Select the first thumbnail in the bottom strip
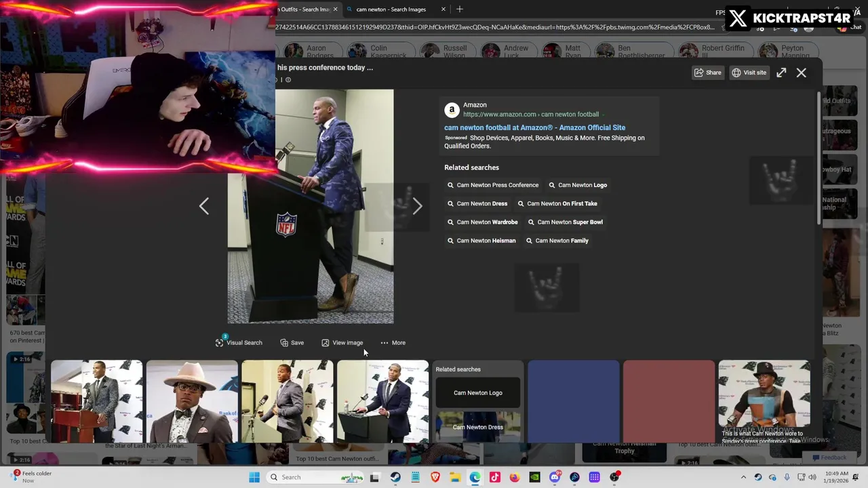Viewport: 868px width, 488px height. [96, 401]
